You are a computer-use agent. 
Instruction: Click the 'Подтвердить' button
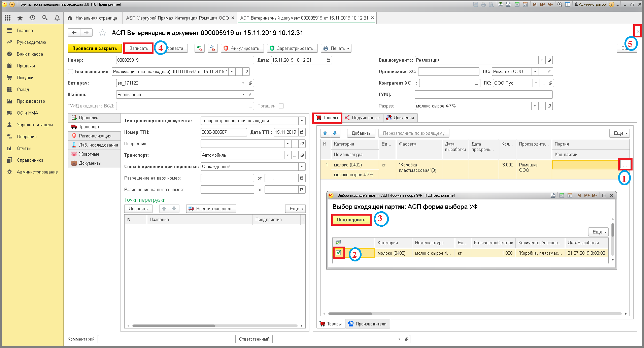pos(351,220)
